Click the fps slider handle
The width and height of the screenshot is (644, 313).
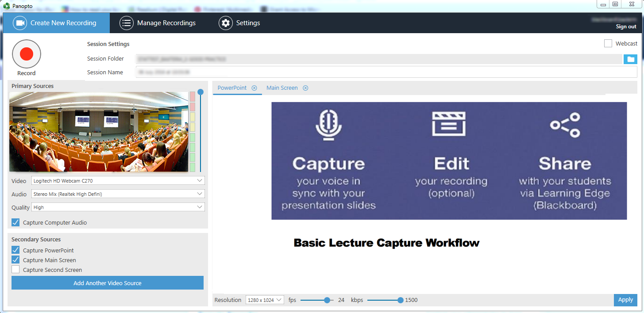tap(327, 300)
